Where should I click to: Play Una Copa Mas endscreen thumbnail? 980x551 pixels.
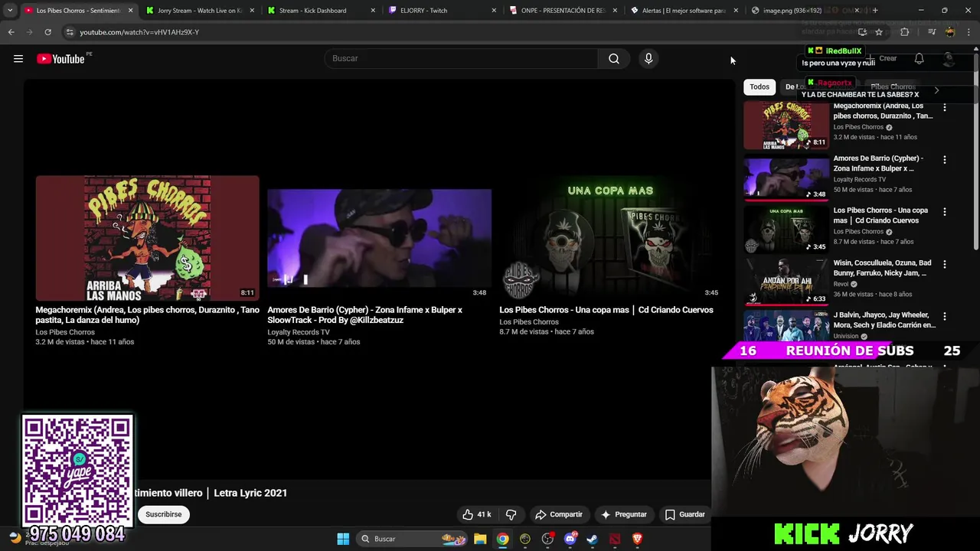611,238
